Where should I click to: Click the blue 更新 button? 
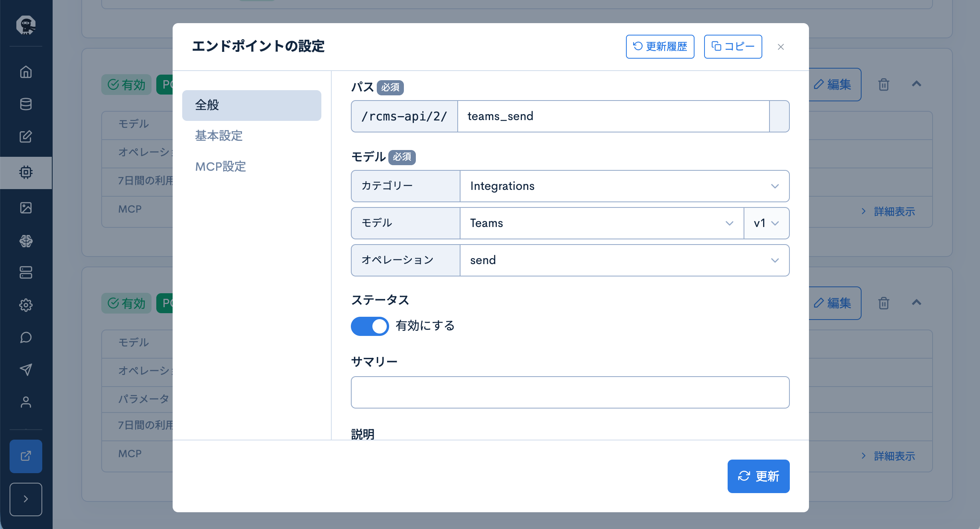point(758,476)
